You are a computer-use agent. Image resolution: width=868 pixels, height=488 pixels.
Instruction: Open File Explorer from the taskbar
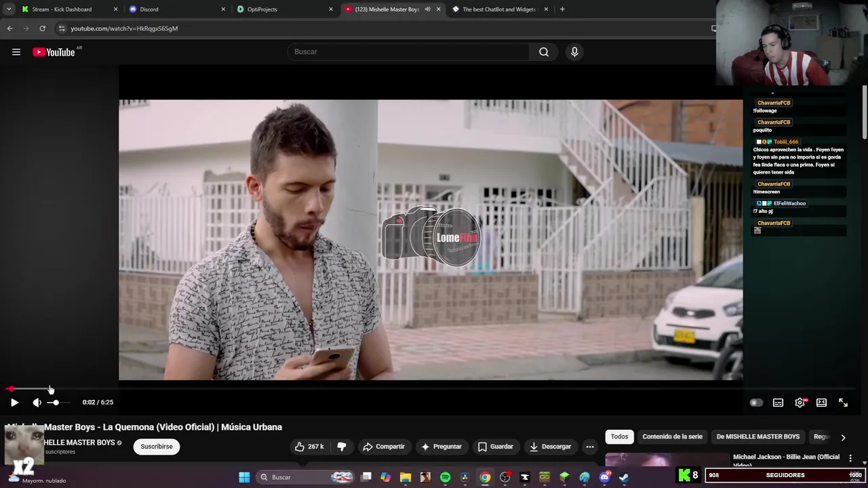pos(406,477)
